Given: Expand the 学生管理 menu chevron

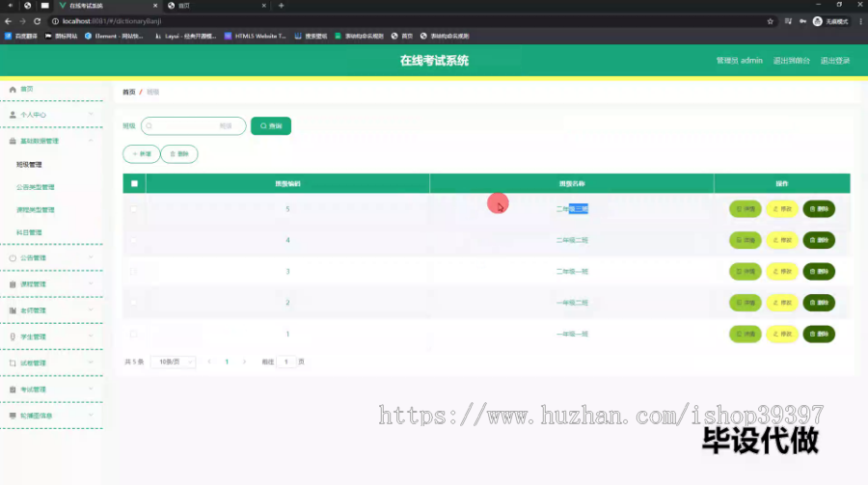Looking at the screenshot, I should [91, 337].
